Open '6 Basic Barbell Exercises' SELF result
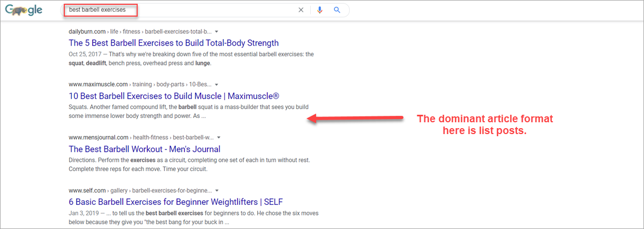Image resolution: width=644 pixels, height=229 pixels. [175, 202]
